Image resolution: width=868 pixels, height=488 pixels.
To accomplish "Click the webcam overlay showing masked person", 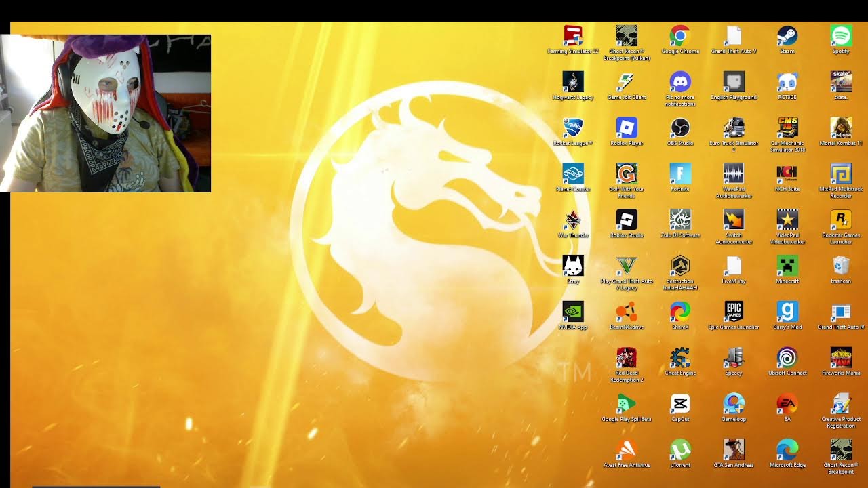I will pos(105,113).
